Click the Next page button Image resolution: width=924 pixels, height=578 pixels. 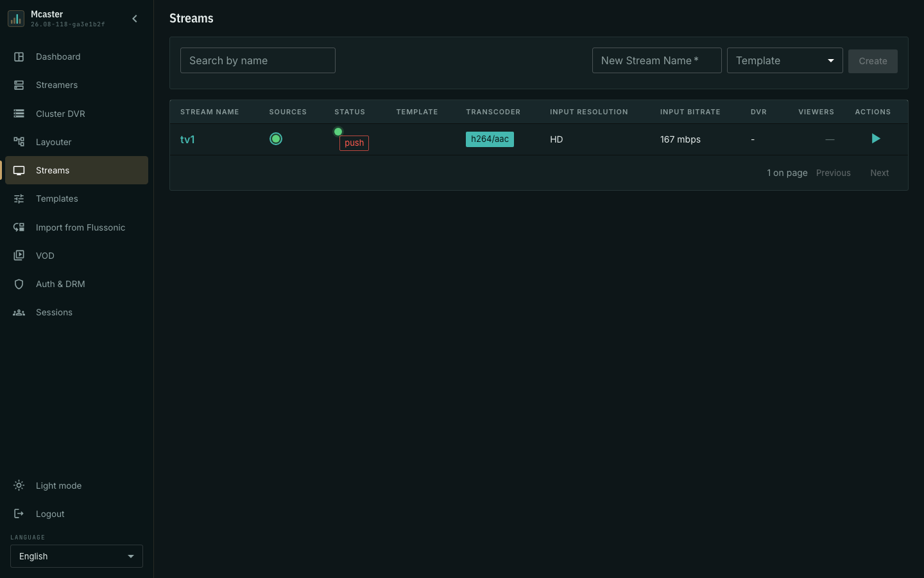point(880,173)
